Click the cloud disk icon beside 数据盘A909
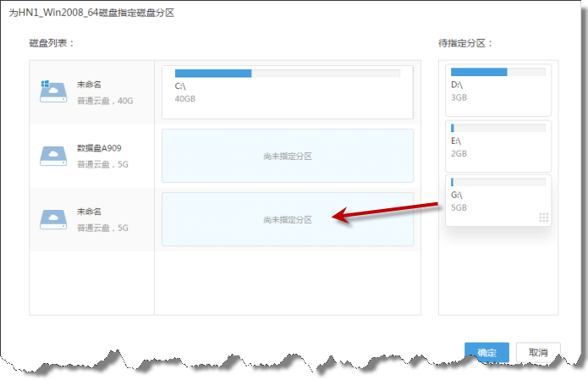The height and width of the screenshot is (380, 588). 52,155
